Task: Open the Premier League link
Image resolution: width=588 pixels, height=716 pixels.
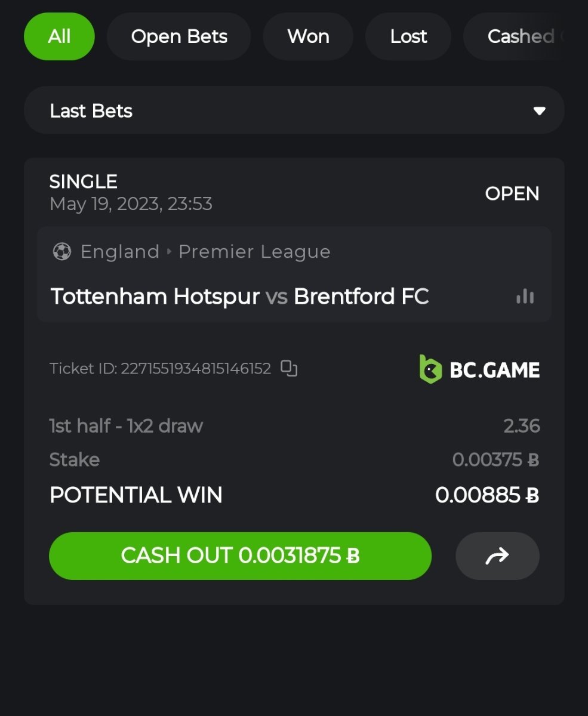Action: point(254,252)
